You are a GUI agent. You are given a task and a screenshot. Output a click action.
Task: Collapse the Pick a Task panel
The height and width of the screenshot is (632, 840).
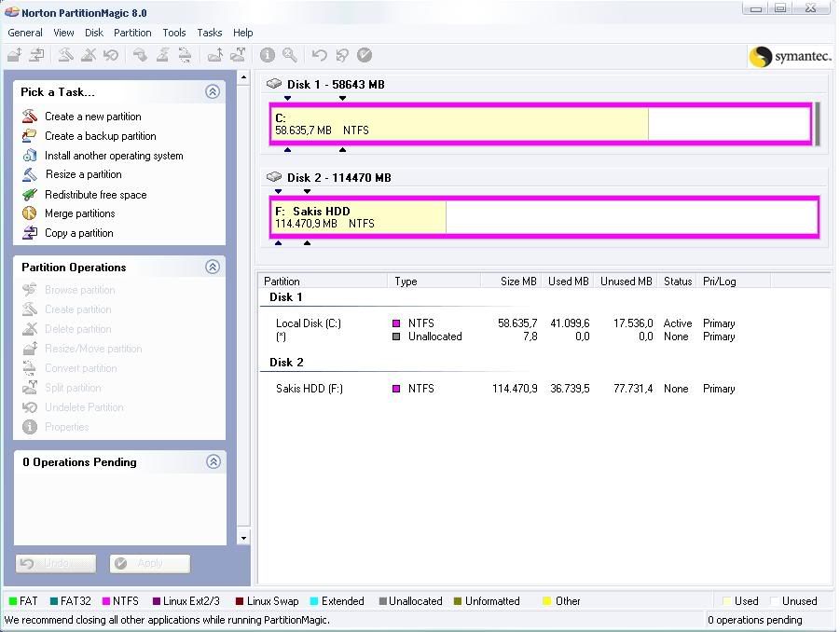click(213, 91)
